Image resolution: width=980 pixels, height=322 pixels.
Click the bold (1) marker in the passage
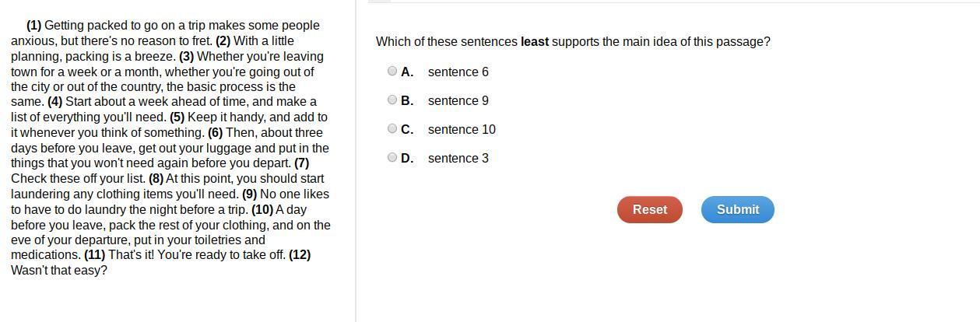coord(33,26)
